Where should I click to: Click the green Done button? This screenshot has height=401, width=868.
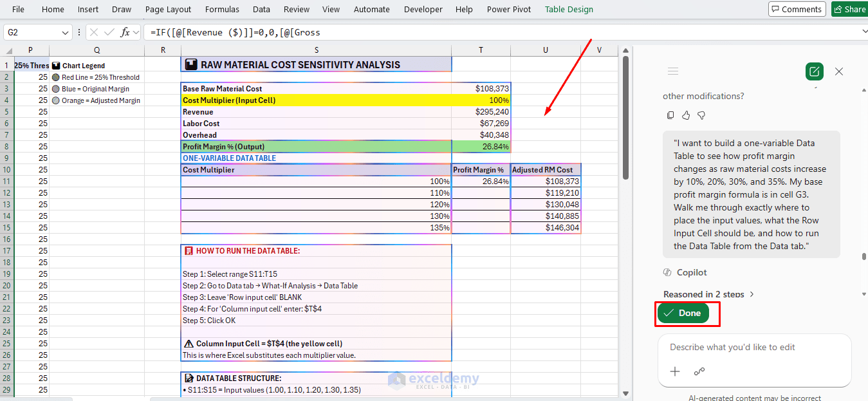(683, 313)
